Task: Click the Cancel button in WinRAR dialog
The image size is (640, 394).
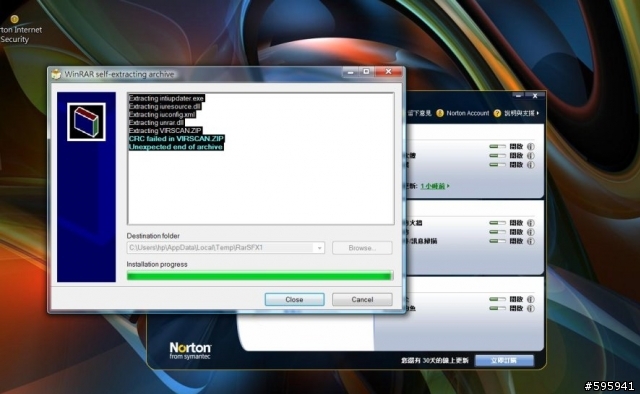Action: (x=362, y=299)
